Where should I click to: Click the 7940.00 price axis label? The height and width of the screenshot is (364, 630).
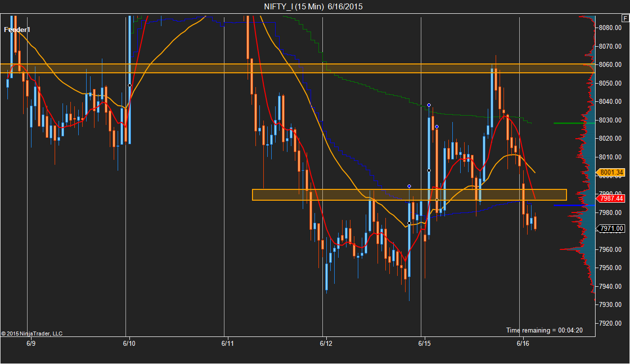[x=610, y=286]
